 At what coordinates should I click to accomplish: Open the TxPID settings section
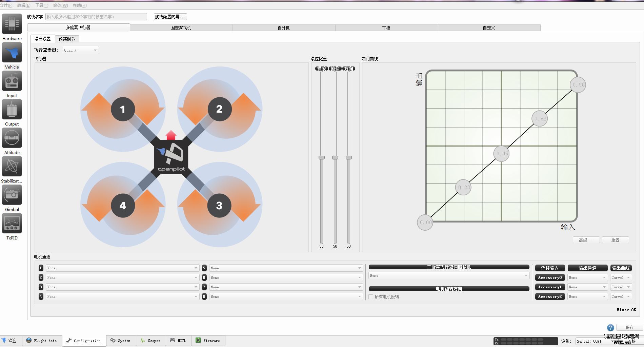pyautogui.click(x=12, y=223)
